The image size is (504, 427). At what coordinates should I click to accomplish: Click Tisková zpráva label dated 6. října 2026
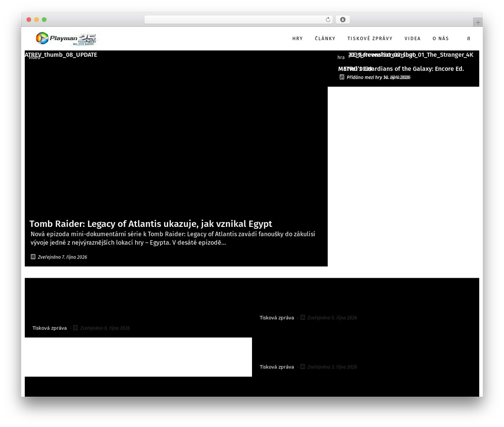point(50,328)
